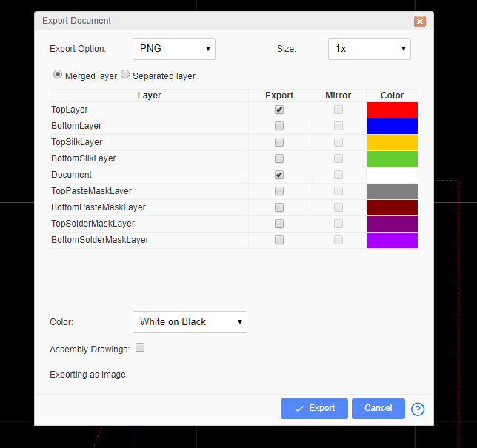Open the White on Black color dropdown
Screen dimensions: 477x448
point(190,322)
